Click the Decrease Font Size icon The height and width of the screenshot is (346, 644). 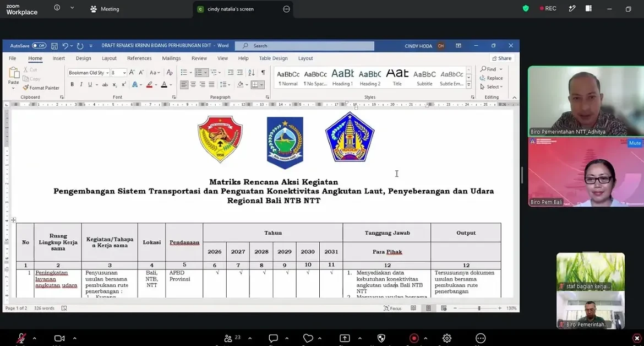point(141,72)
